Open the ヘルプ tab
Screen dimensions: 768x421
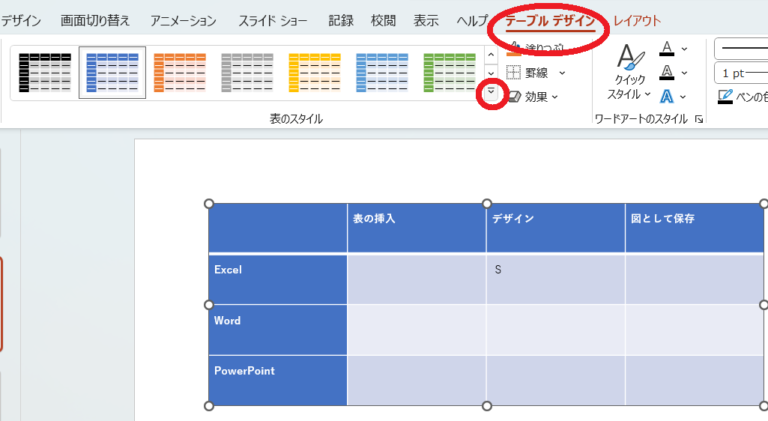pyautogui.click(x=472, y=21)
